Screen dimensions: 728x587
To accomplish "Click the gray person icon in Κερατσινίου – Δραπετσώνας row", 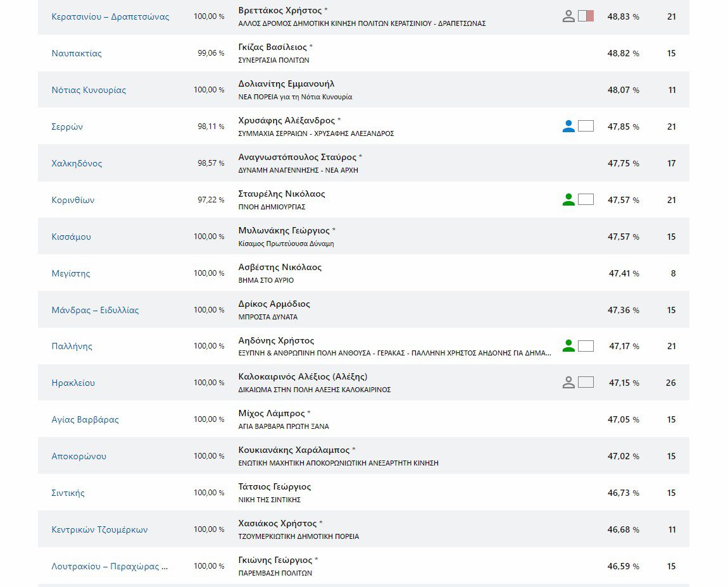I will coord(568,16).
